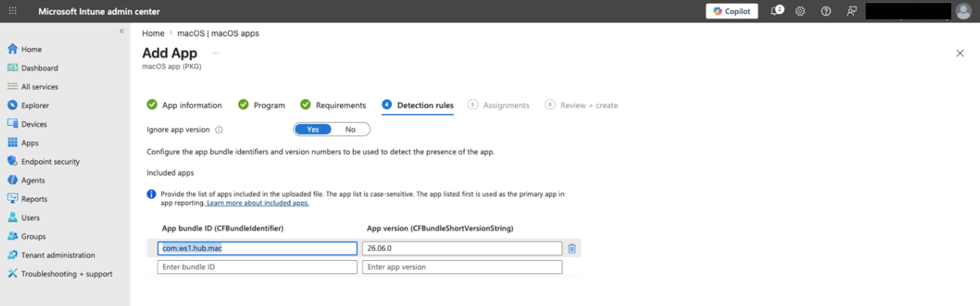980x306 pixels.
Task: Click the Explorer icon in sidebar
Action: pyautogui.click(x=12, y=105)
